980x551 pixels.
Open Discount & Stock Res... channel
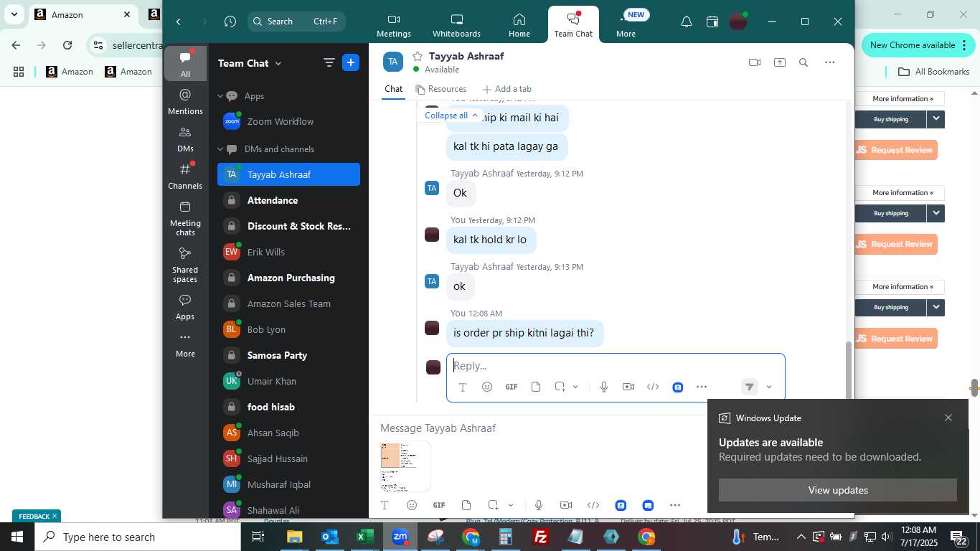[288, 226]
